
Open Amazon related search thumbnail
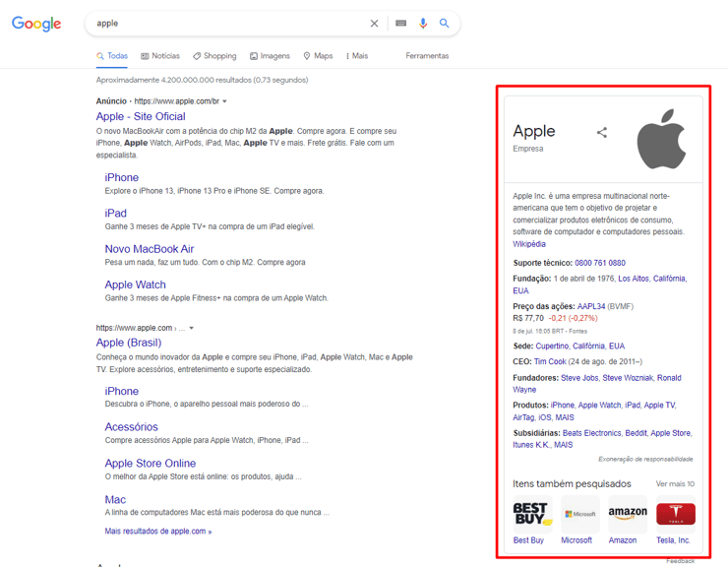628,514
